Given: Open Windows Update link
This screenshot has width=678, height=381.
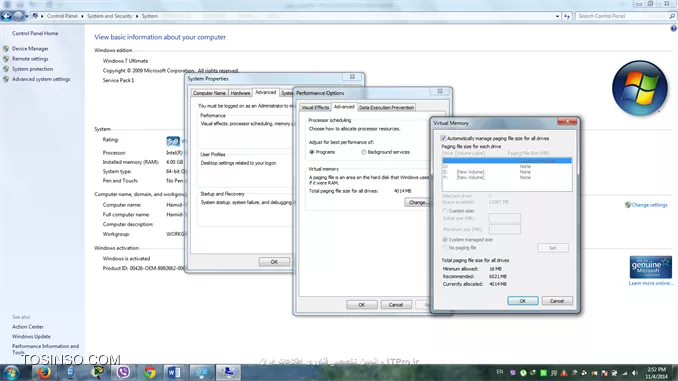Looking at the screenshot, I should (x=31, y=336).
